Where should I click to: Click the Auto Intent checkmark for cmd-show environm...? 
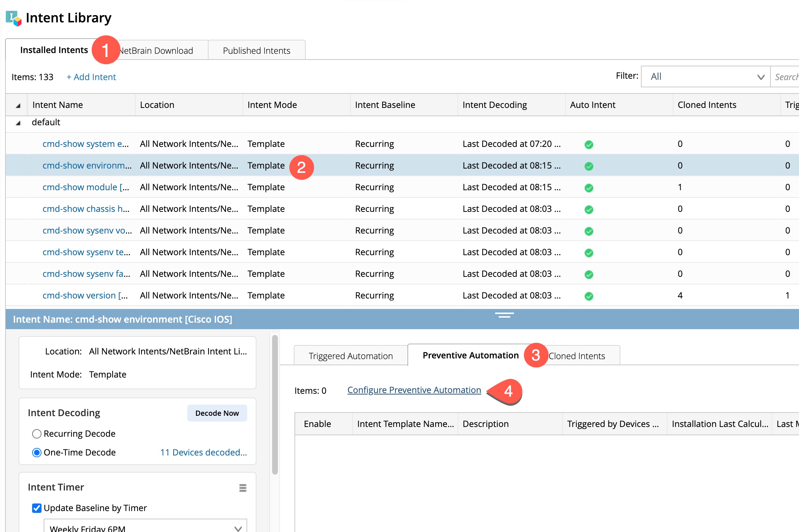(x=589, y=166)
